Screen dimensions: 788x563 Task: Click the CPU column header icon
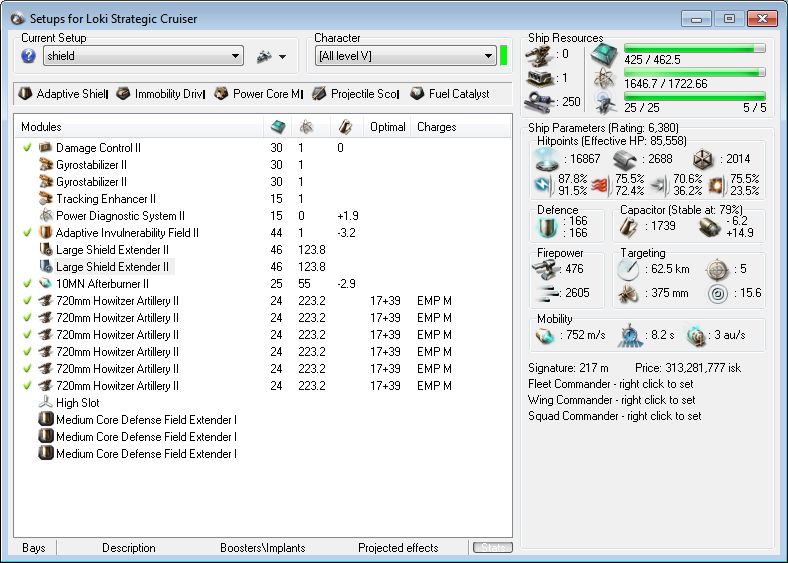278,127
